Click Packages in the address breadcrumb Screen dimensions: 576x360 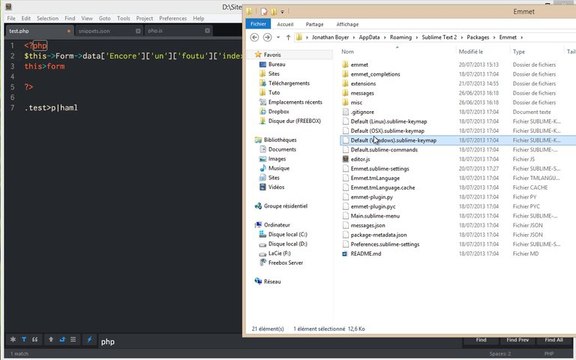tap(478, 37)
